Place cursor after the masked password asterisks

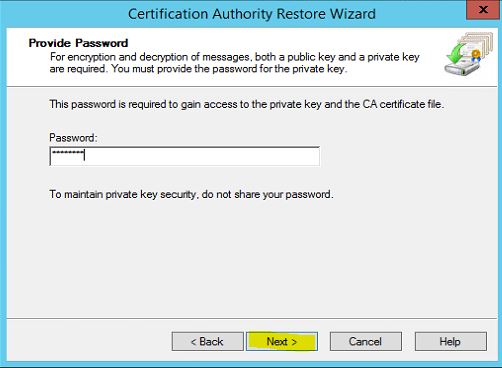click(85, 155)
